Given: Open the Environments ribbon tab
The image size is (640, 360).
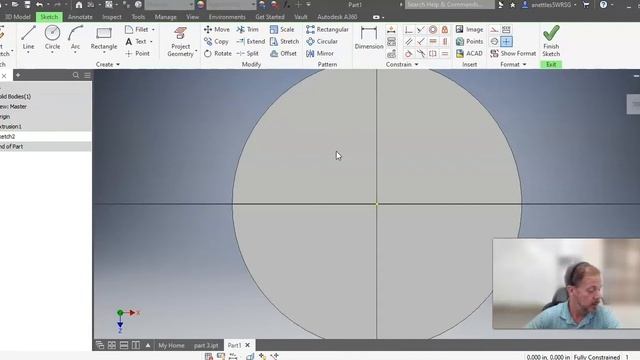Looking at the screenshot, I should [227, 17].
